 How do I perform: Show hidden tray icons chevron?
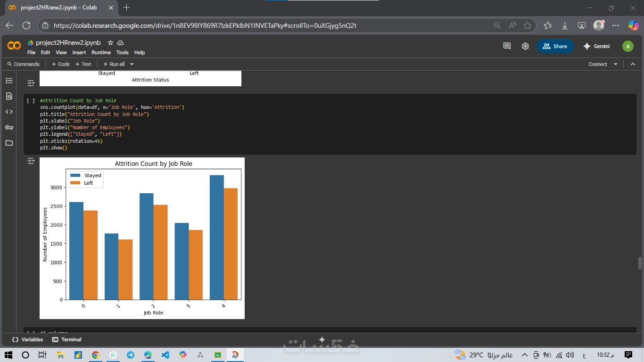tap(524, 355)
